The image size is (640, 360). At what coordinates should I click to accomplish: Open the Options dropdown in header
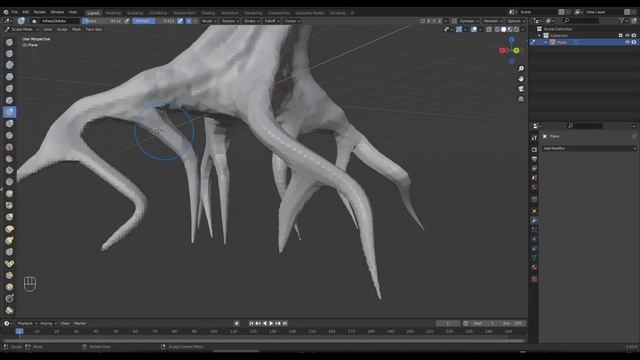[x=516, y=21]
